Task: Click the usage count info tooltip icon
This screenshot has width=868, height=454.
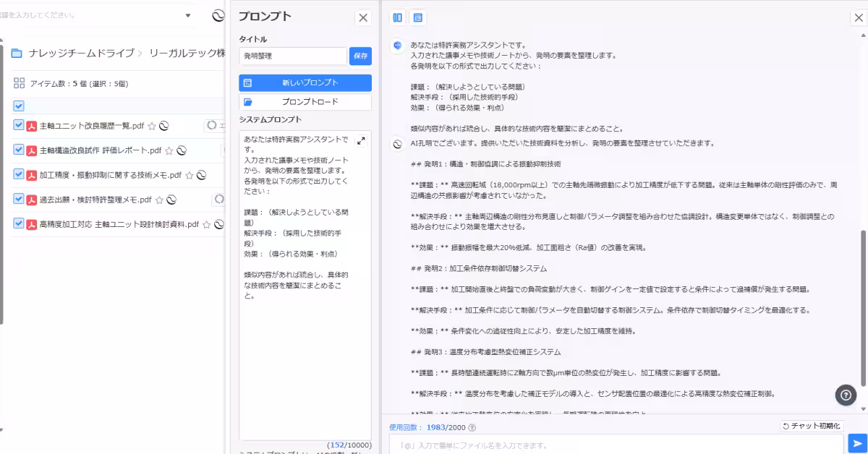Action: (x=472, y=427)
